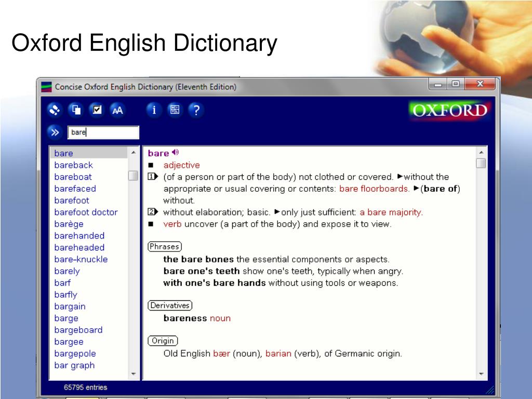Click the red 'adjective' label

tap(181, 165)
